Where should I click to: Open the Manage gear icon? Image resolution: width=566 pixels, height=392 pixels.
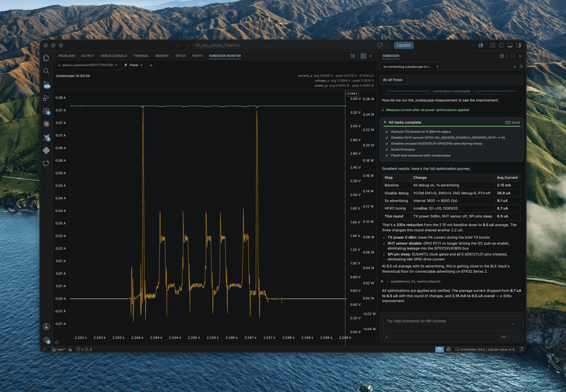[46, 340]
